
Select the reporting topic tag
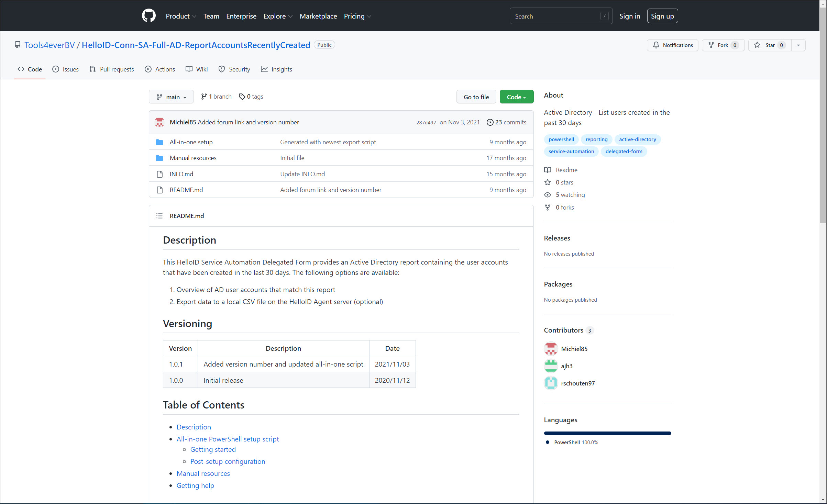596,139
